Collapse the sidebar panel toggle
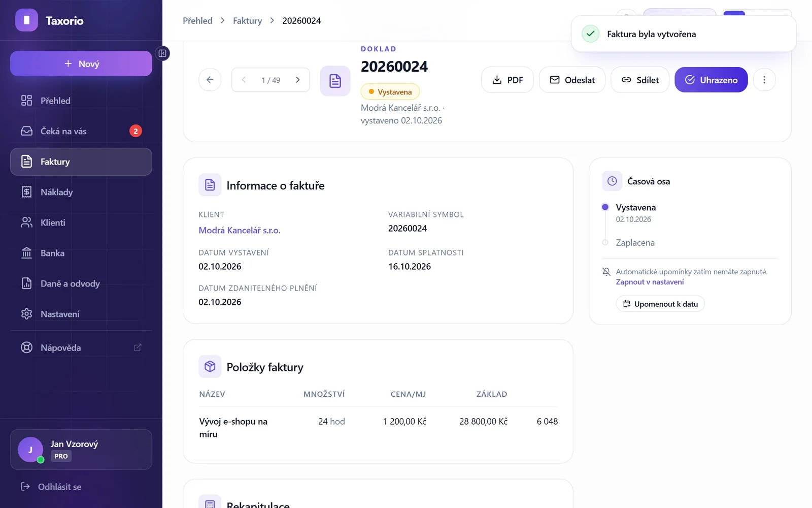 point(162,53)
